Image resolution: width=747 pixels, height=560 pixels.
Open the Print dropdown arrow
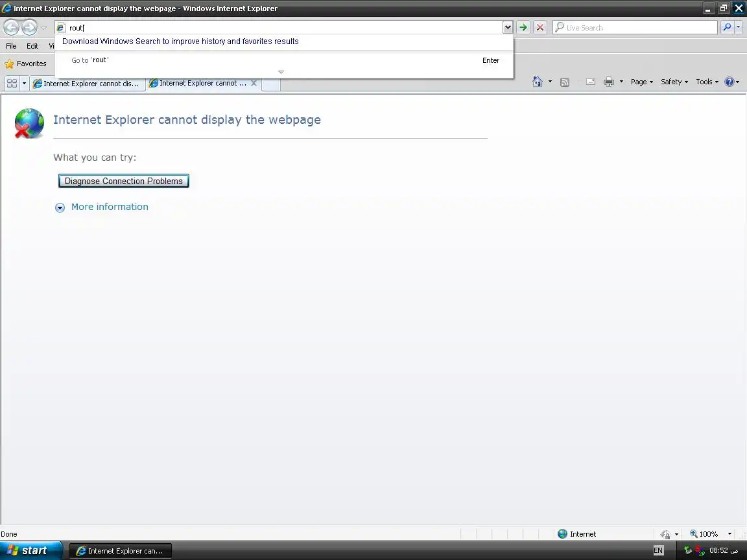621,82
